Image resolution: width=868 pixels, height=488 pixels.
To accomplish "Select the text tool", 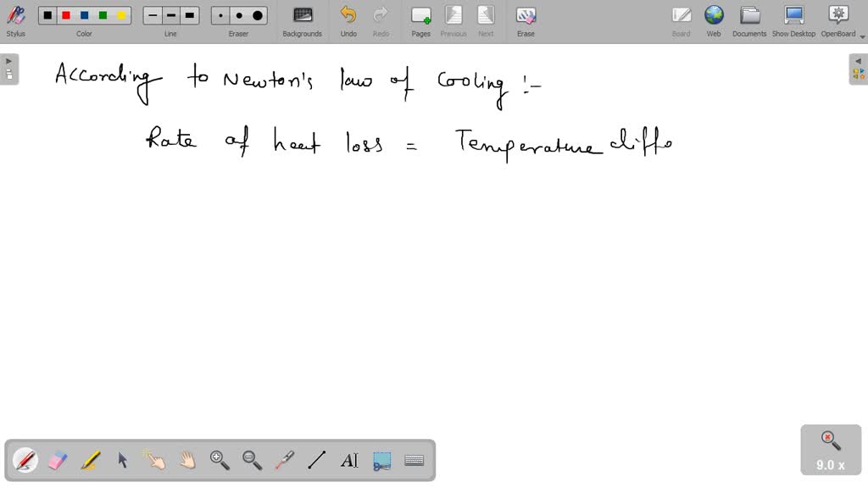I will pos(349,460).
